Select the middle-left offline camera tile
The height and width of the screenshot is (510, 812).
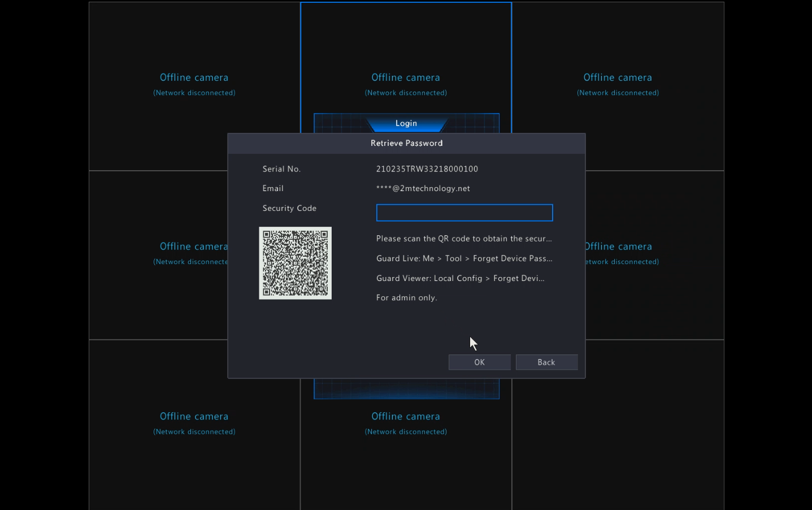pyautogui.click(x=158, y=254)
